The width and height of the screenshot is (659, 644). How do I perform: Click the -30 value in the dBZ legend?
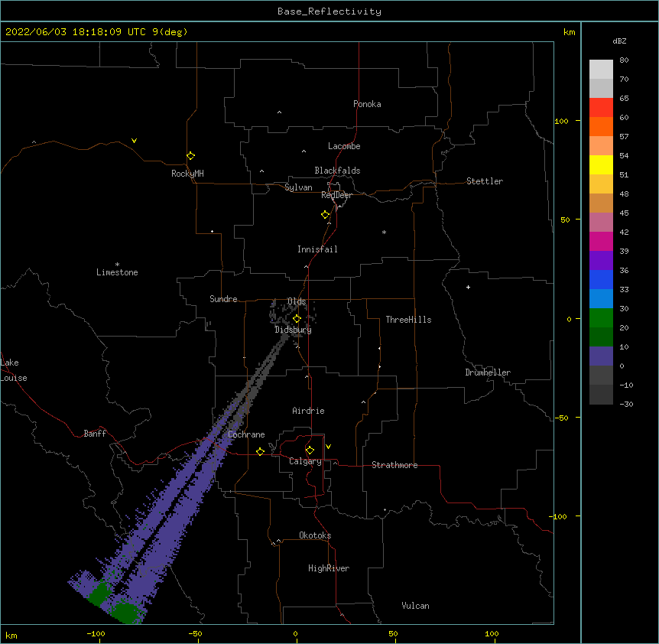tap(626, 404)
